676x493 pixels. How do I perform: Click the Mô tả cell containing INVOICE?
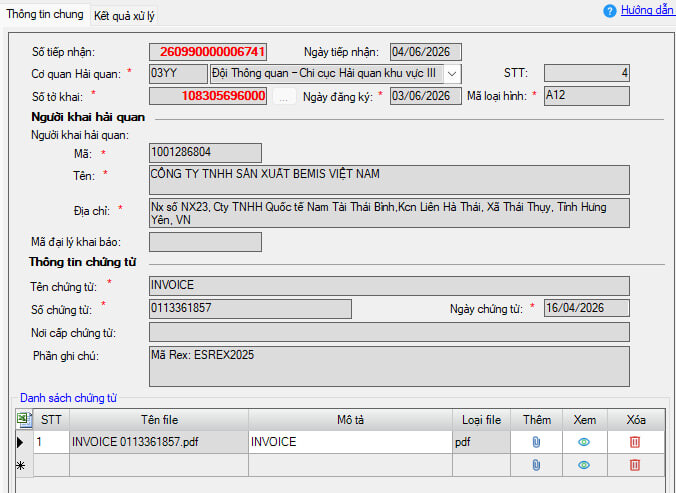point(351,442)
